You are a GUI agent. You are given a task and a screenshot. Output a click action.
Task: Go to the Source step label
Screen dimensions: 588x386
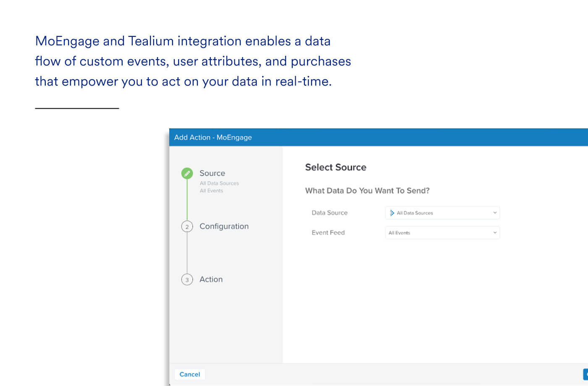pyautogui.click(x=212, y=173)
